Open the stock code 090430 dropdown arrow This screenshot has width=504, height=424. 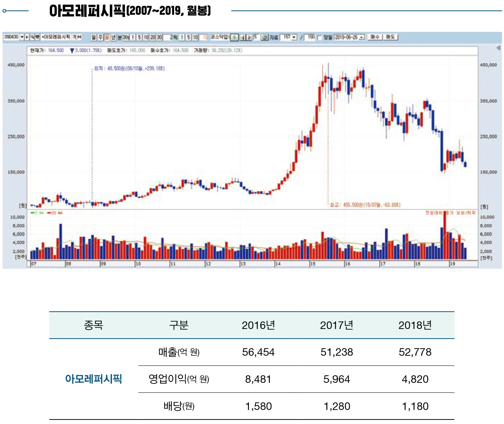click(x=22, y=37)
